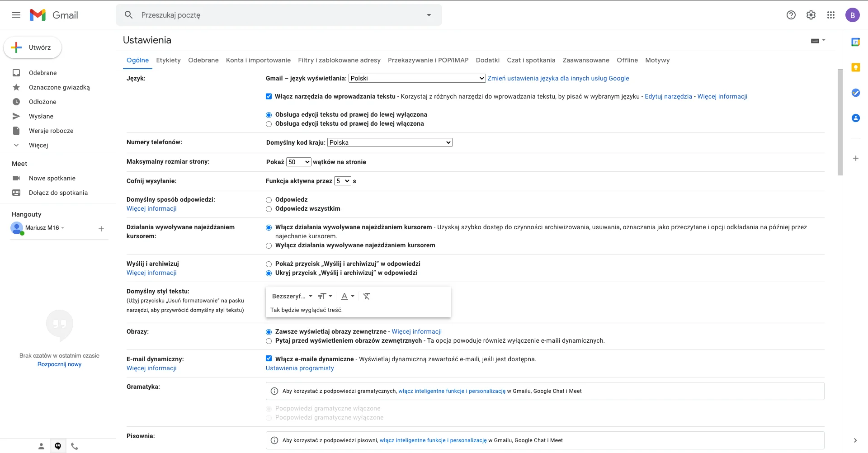The width and height of the screenshot is (868, 453).
Task: Open the Google apps grid icon
Action: coord(830,15)
